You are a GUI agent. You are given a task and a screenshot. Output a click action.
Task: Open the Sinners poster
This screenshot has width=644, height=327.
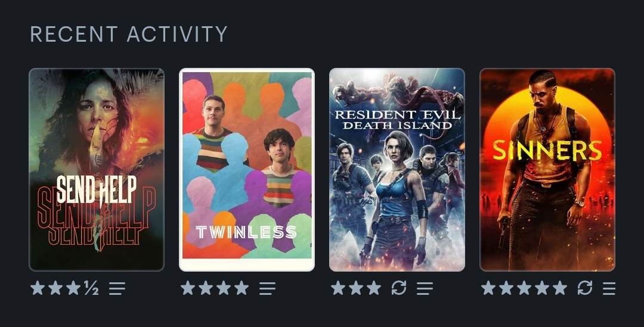click(x=547, y=169)
